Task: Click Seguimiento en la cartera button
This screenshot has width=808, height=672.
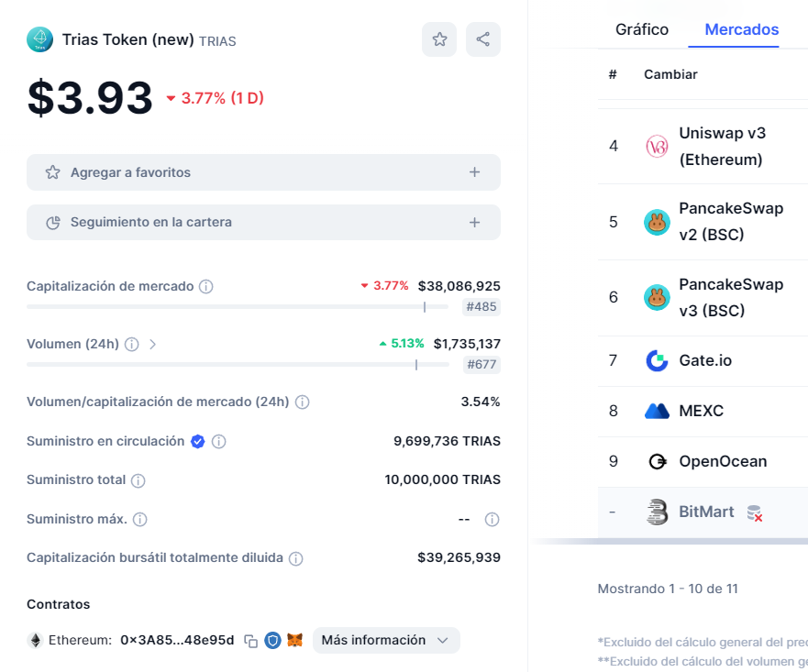Action: pyautogui.click(x=263, y=223)
